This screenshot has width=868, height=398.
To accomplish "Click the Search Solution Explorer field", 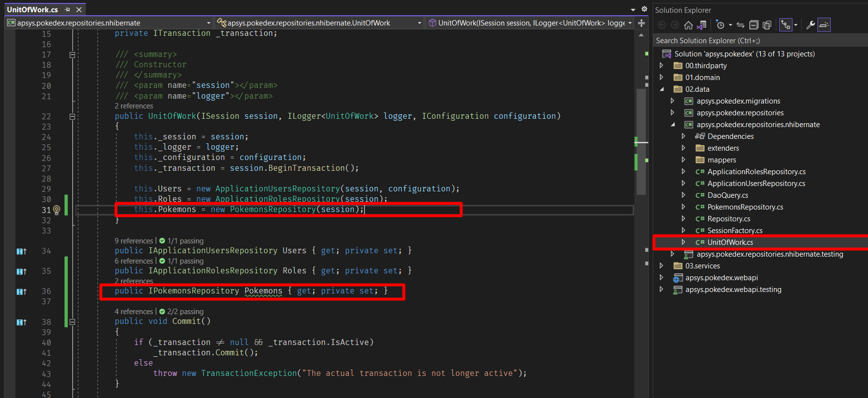I will [755, 41].
